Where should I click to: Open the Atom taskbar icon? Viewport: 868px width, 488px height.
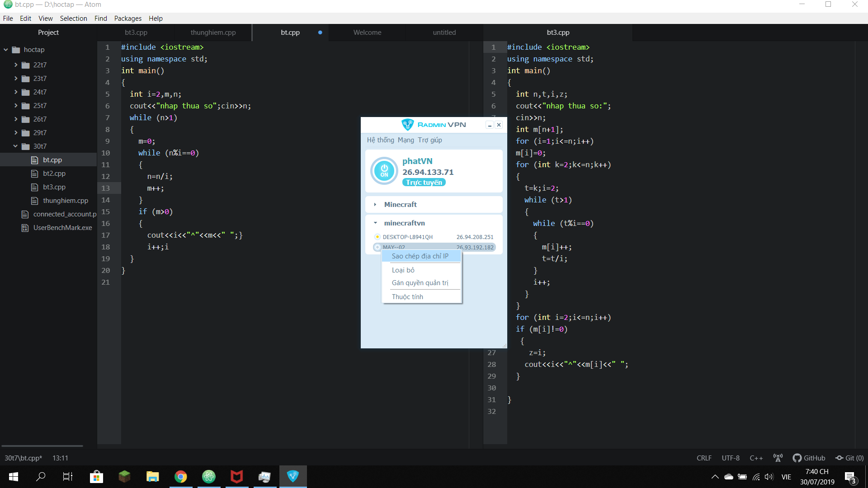click(x=208, y=476)
